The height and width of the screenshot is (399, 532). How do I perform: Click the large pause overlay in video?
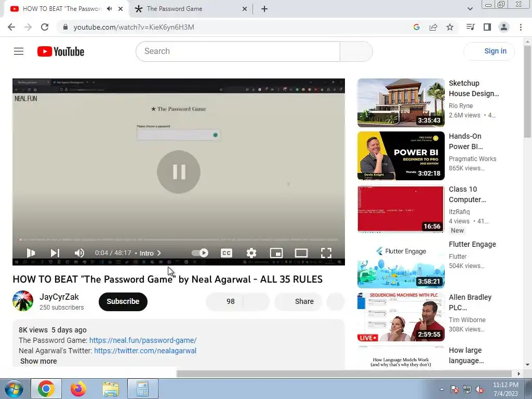point(179,172)
